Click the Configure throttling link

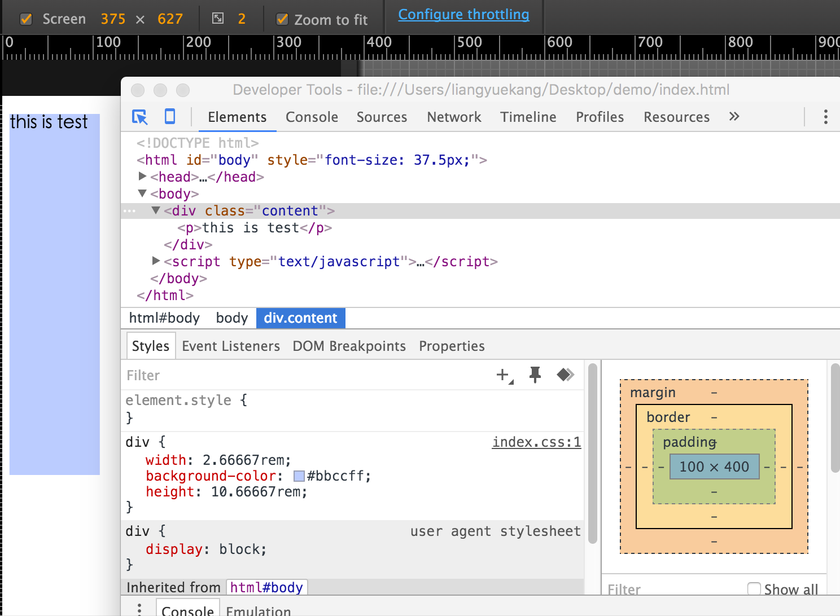[463, 15]
